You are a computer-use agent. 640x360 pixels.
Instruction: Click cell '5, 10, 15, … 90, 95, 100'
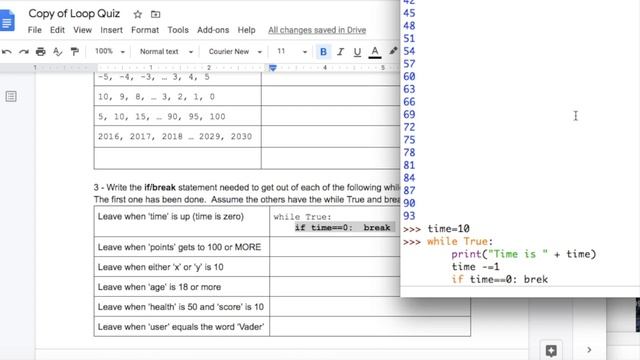point(178,116)
